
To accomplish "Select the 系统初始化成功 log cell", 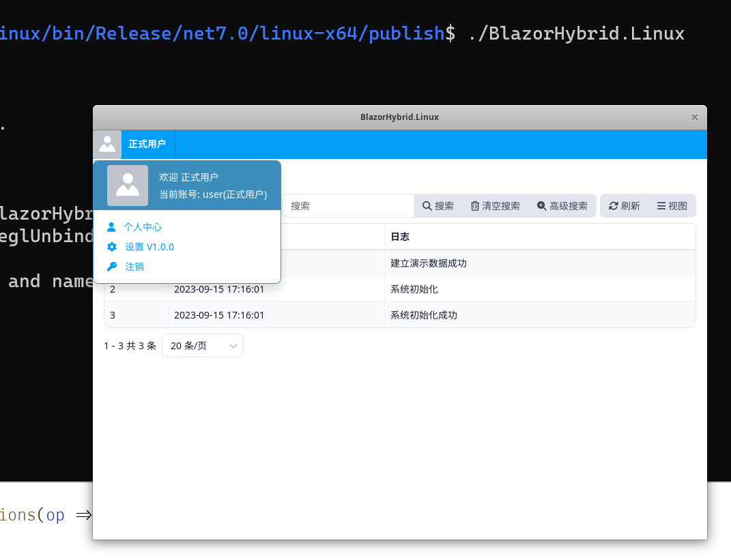I will click(540, 315).
